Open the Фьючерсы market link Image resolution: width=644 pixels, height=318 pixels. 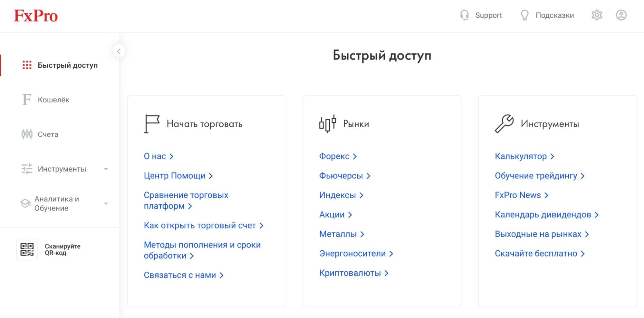point(345,176)
